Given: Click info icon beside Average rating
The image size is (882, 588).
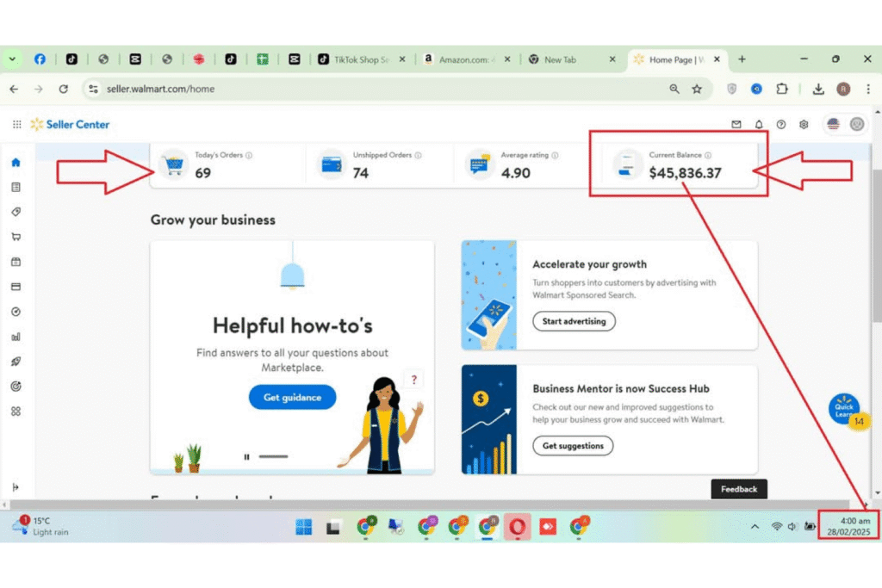Looking at the screenshot, I should [555, 155].
